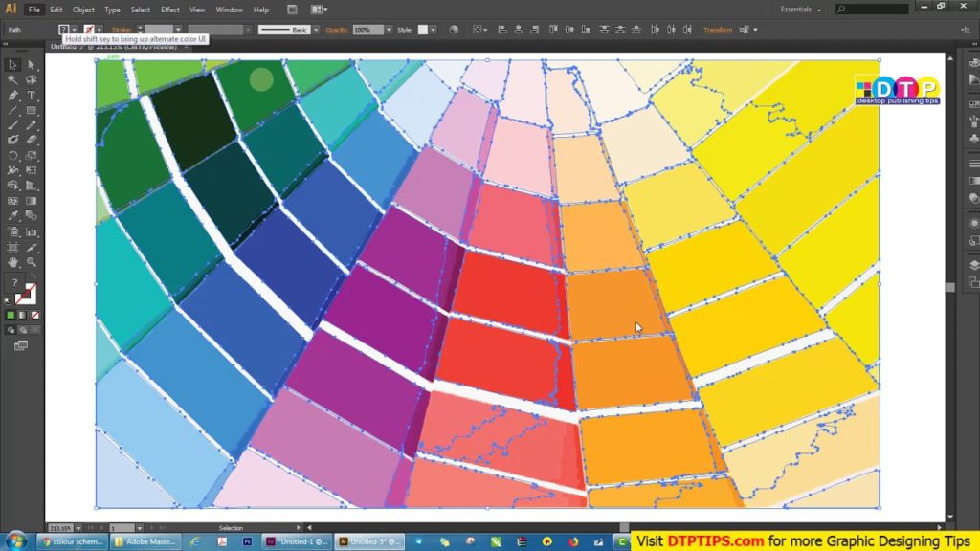The width and height of the screenshot is (980, 551).
Task: Open the Basic brush definition dropdown
Action: (x=316, y=30)
